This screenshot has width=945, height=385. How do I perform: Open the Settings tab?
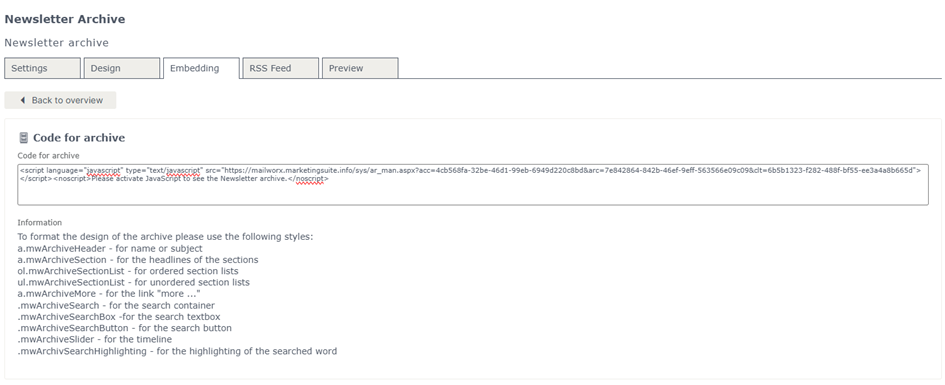click(x=42, y=68)
